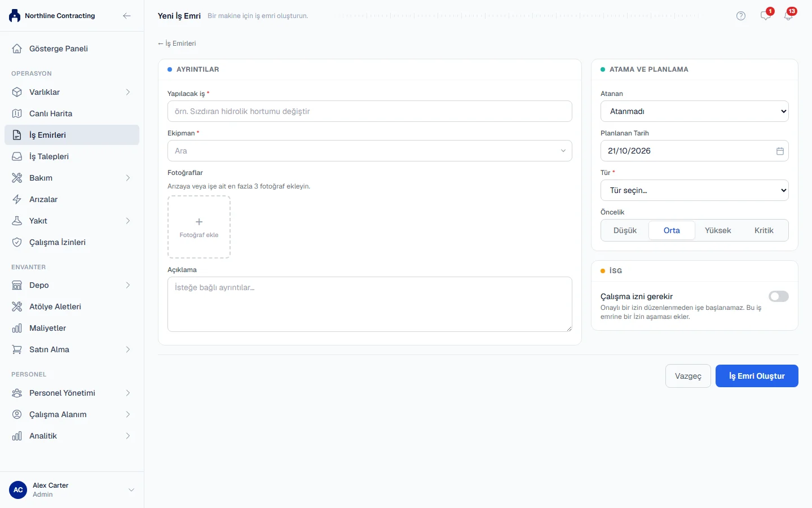The width and height of the screenshot is (812, 508).
Task: Click the Northline Contracting logo
Action: (15, 16)
